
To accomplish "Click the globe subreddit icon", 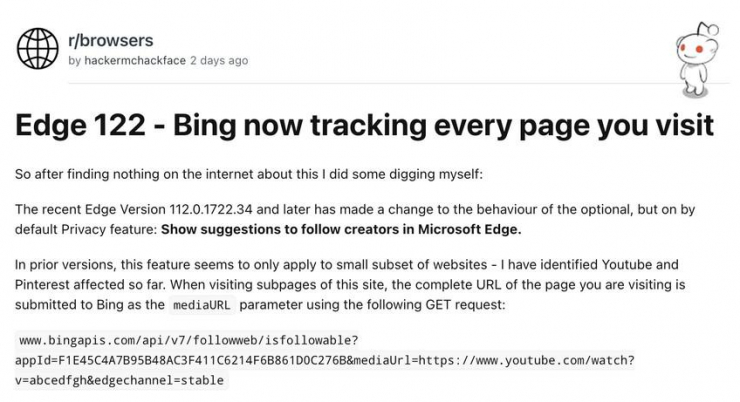I will point(37,49).
